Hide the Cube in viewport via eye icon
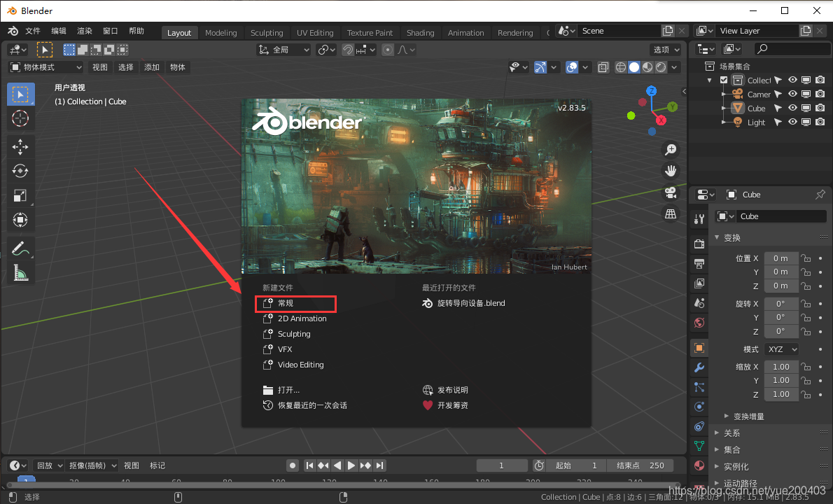 (x=792, y=108)
